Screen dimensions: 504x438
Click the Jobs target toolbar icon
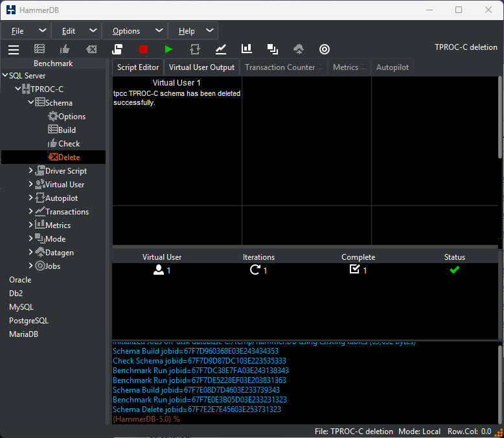click(x=325, y=49)
